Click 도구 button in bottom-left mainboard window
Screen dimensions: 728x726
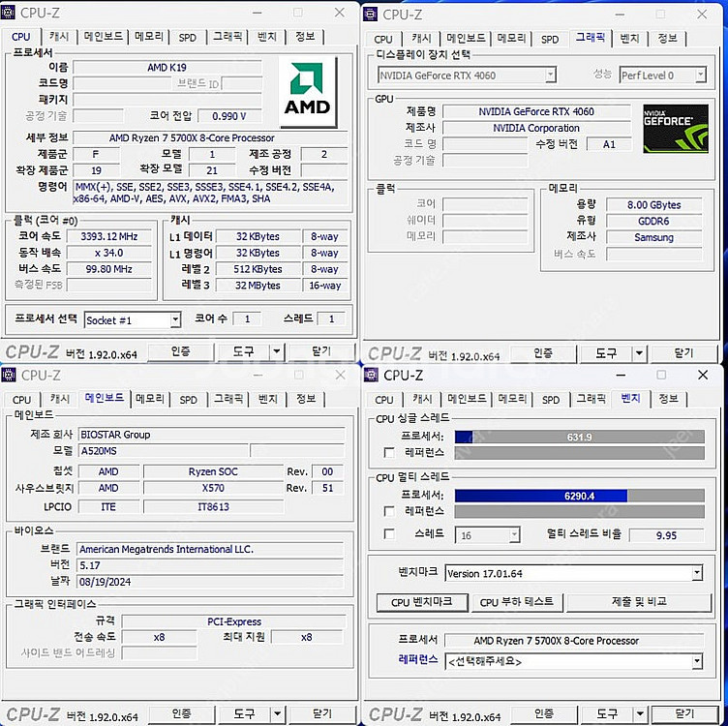coord(244,714)
